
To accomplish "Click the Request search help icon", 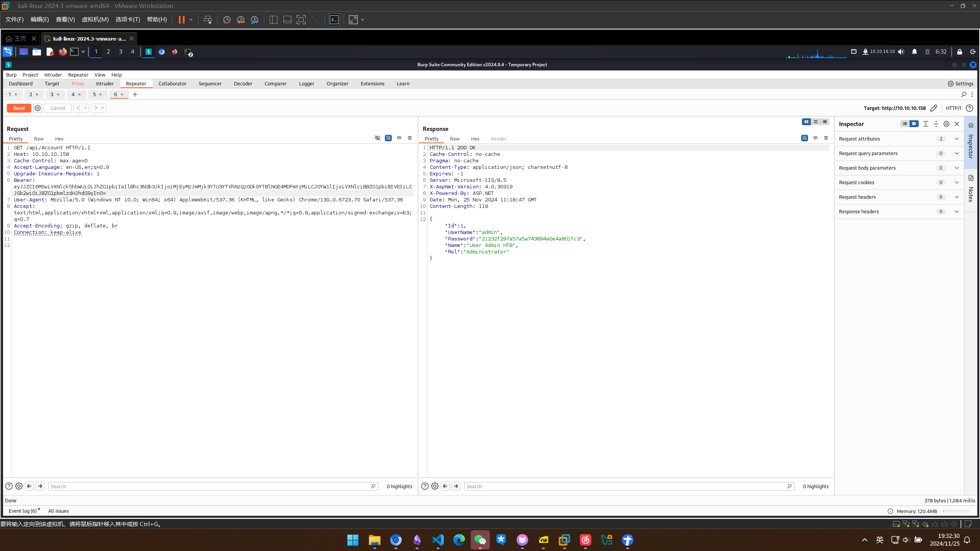I will (9, 486).
